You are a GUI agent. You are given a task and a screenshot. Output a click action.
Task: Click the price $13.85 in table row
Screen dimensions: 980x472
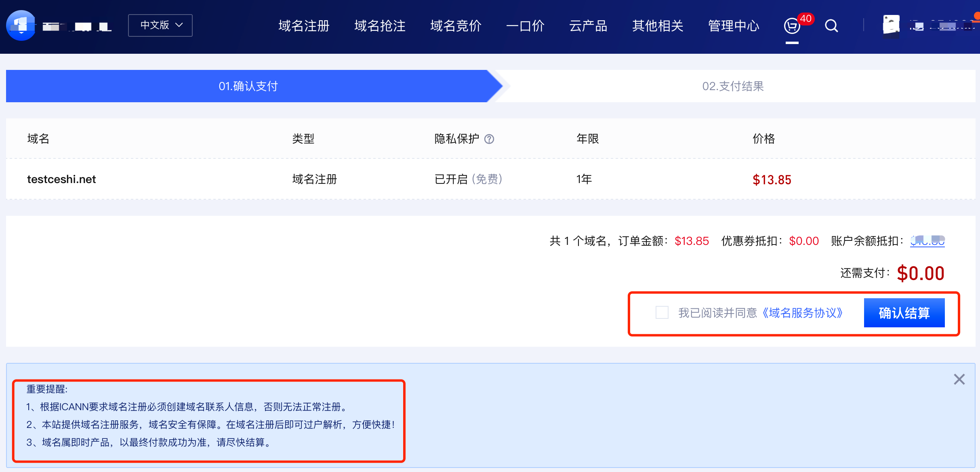772,180
